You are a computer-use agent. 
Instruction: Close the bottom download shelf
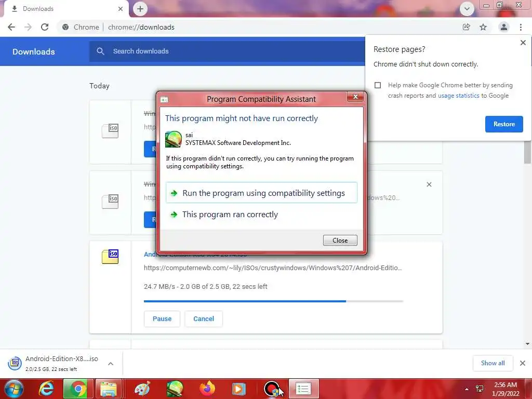[523, 363]
